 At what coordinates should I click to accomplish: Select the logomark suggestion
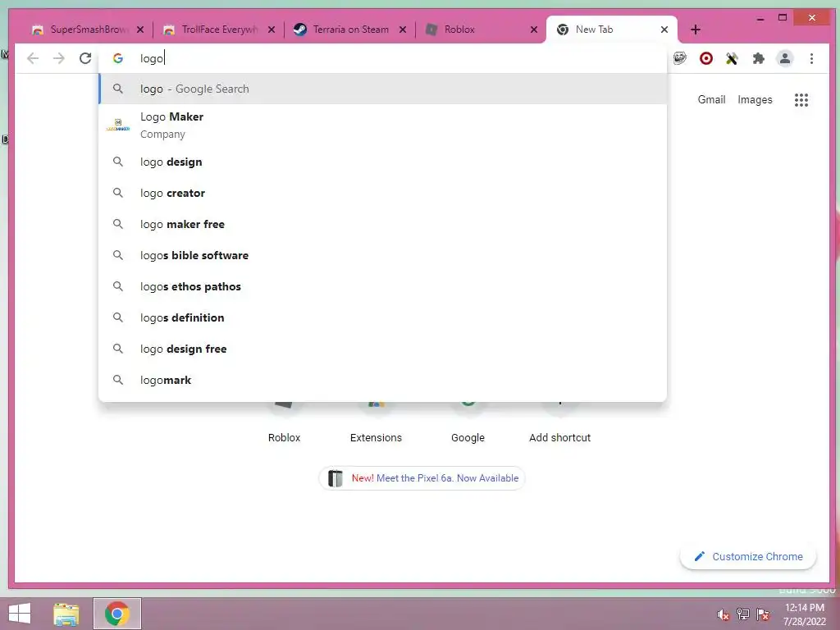(382, 380)
